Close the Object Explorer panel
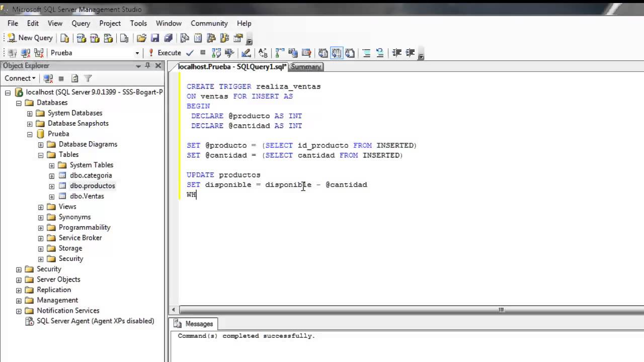 (158, 66)
